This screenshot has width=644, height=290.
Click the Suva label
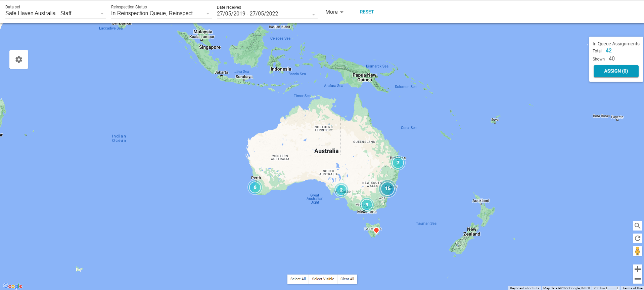pyautogui.click(x=495, y=120)
